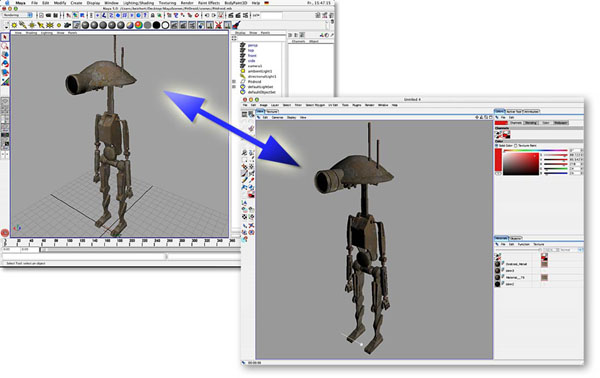
Task: Click the rocket-shaped shelf icon in Maya
Action: [x=236, y=25]
